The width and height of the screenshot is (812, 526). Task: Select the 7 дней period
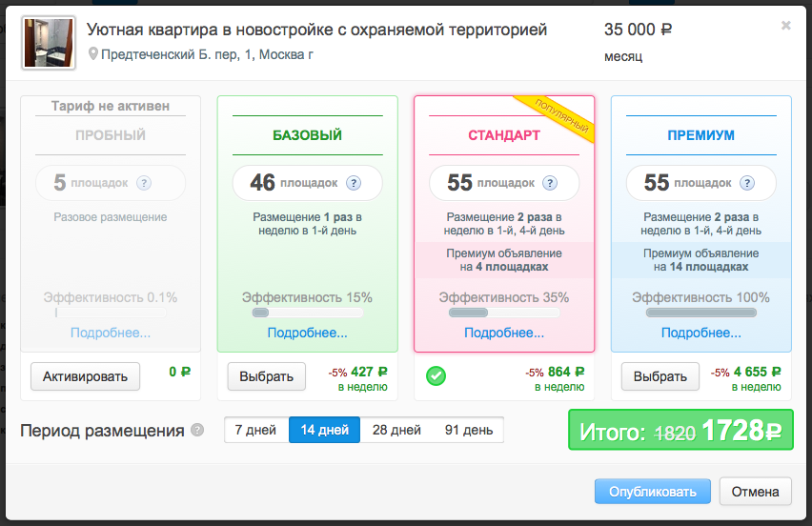point(255,430)
